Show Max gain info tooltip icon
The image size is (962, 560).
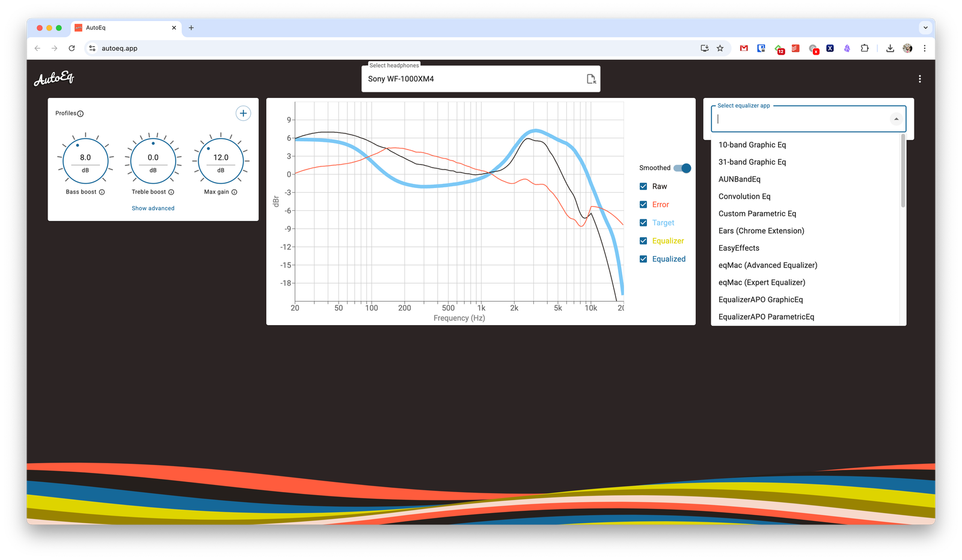[x=234, y=192]
